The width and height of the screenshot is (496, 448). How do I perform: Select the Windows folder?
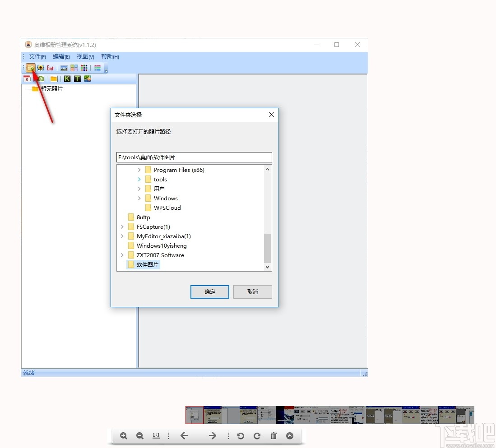[166, 198]
